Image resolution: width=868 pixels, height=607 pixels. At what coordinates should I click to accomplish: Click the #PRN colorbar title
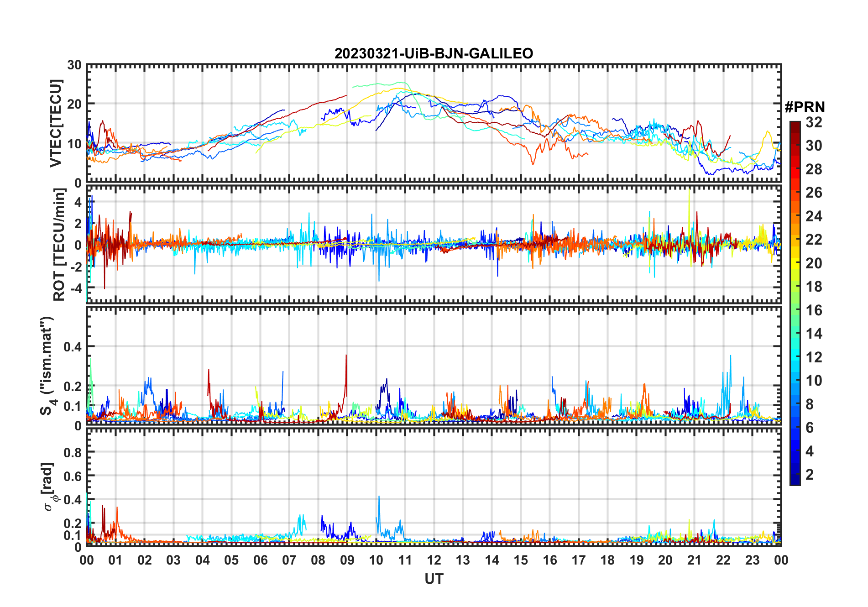tap(805, 107)
